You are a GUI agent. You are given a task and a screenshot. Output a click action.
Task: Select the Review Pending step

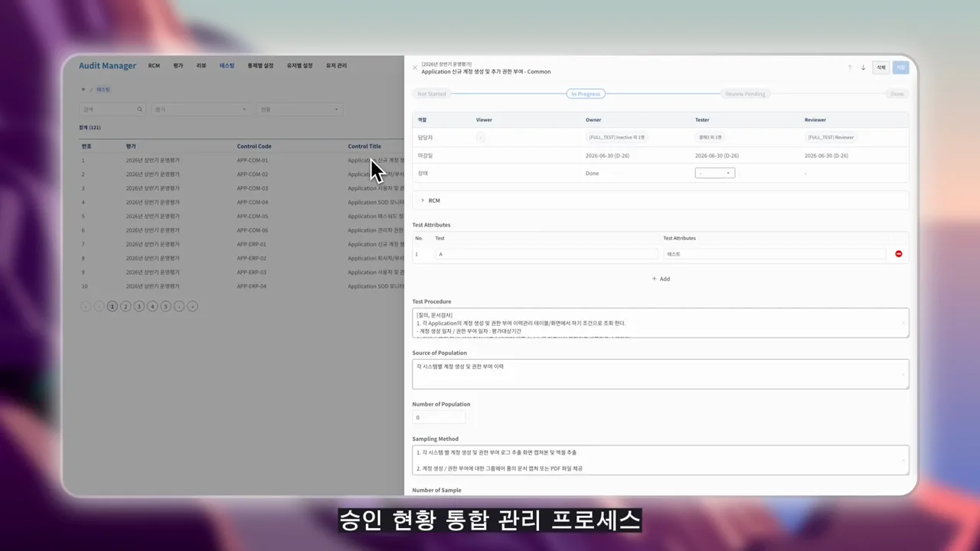point(745,93)
